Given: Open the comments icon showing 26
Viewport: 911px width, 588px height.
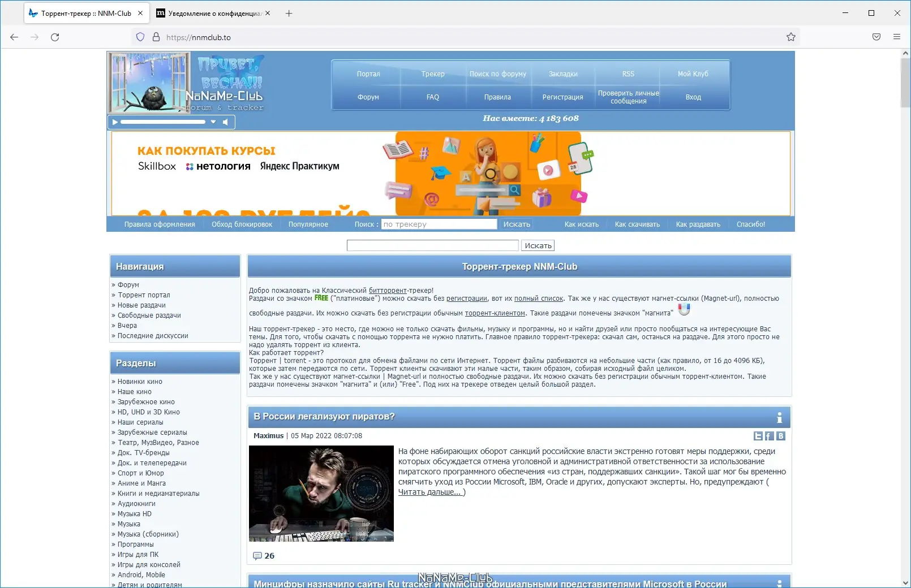Looking at the screenshot, I should (x=257, y=556).
